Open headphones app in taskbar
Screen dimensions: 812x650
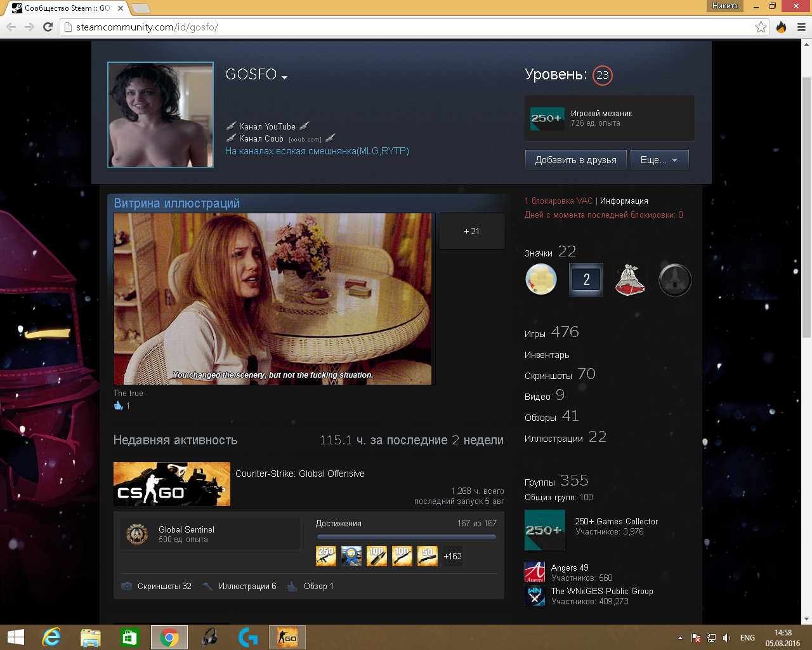[x=209, y=637]
